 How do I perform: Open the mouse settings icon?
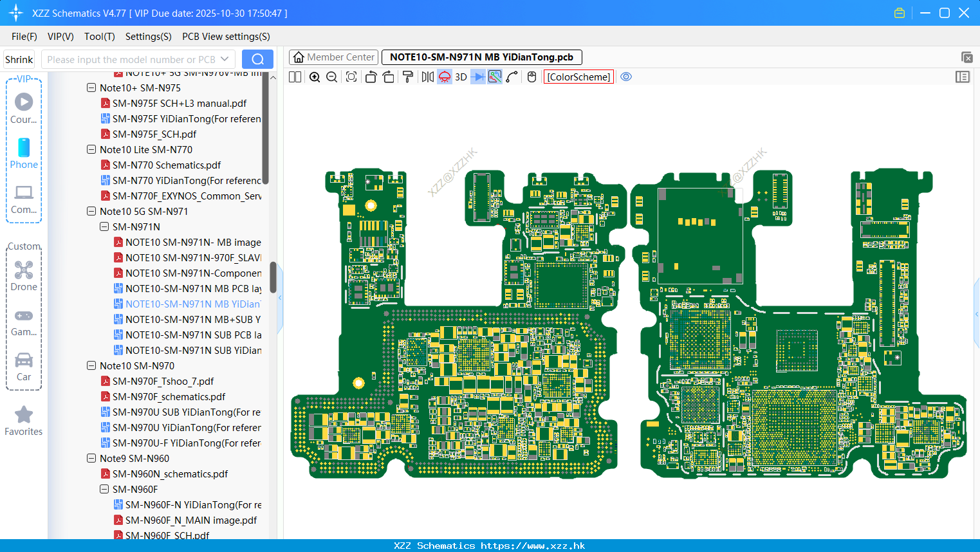(x=532, y=77)
